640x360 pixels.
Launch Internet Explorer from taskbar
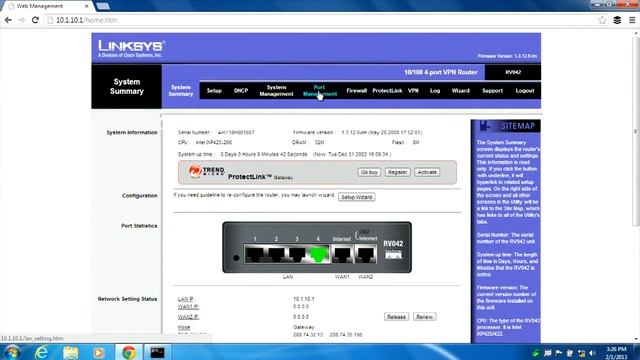click(x=41, y=352)
